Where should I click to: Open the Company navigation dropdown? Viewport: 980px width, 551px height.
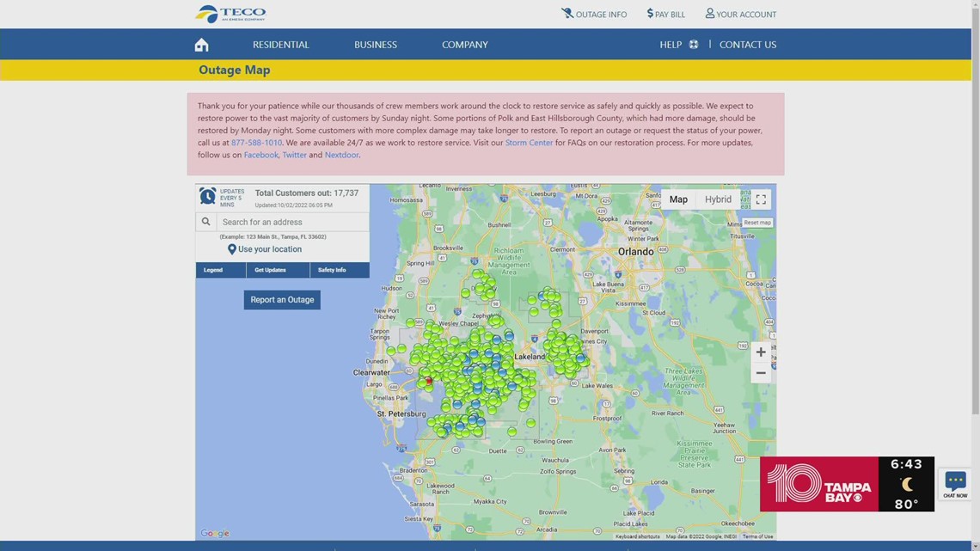464,44
